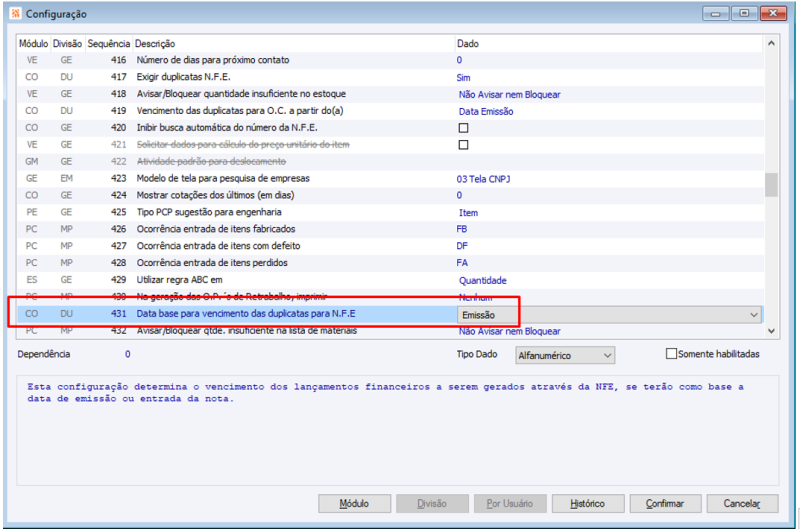The width and height of the screenshot is (800, 529).
Task: Click the Item value in row 425
Action: pyautogui.click(x=468, y=213)
